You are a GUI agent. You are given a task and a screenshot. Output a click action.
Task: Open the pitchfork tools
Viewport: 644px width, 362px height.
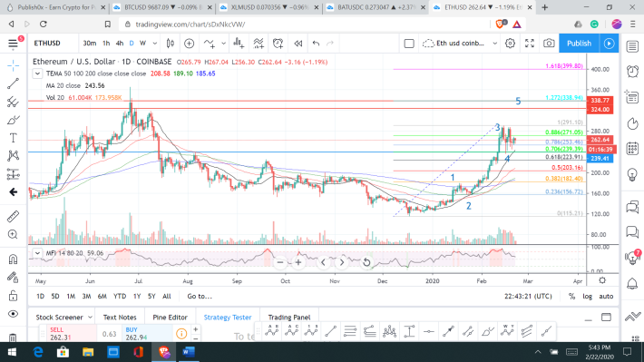click(13, 102)
